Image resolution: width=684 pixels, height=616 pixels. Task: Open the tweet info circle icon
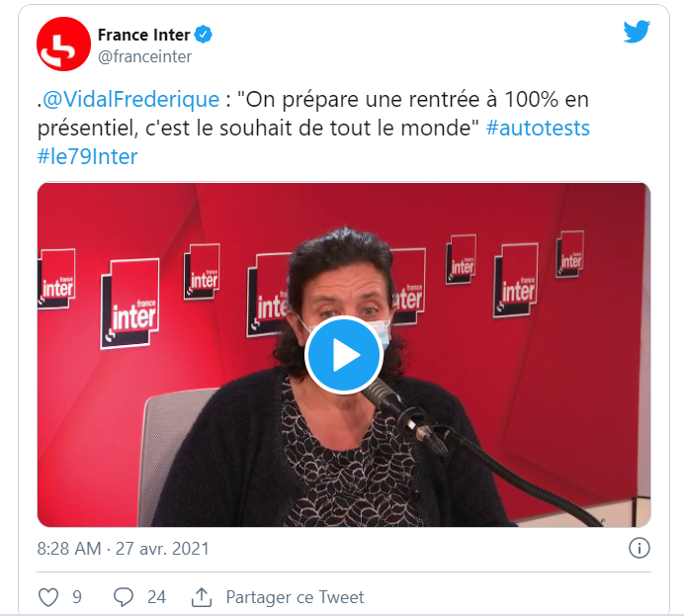(x=640, y=548)
